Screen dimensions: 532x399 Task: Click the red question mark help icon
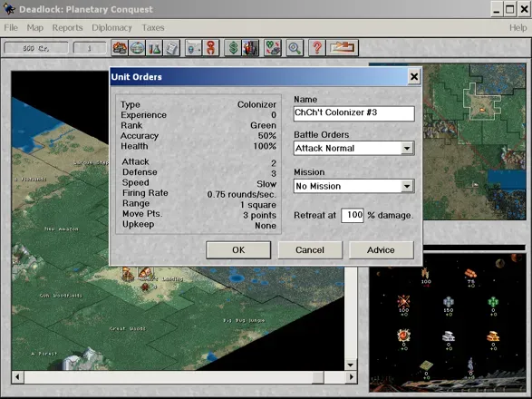coord(317,48)
